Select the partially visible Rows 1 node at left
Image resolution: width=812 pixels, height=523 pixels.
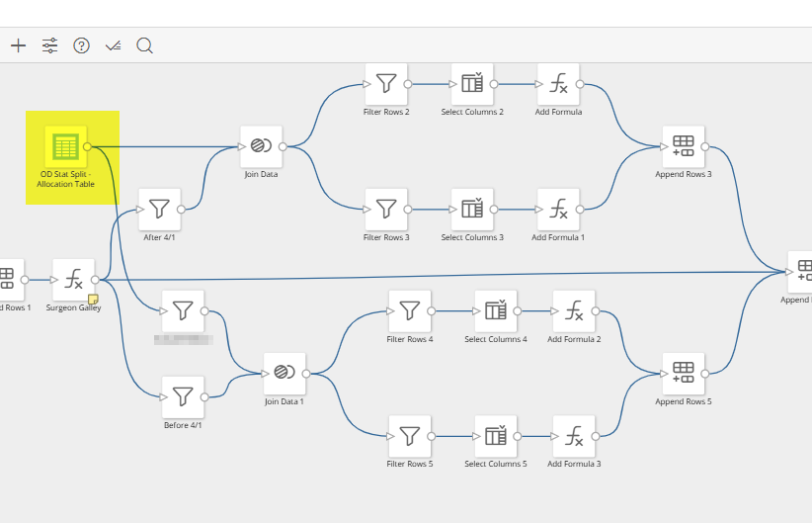point(10,280)
